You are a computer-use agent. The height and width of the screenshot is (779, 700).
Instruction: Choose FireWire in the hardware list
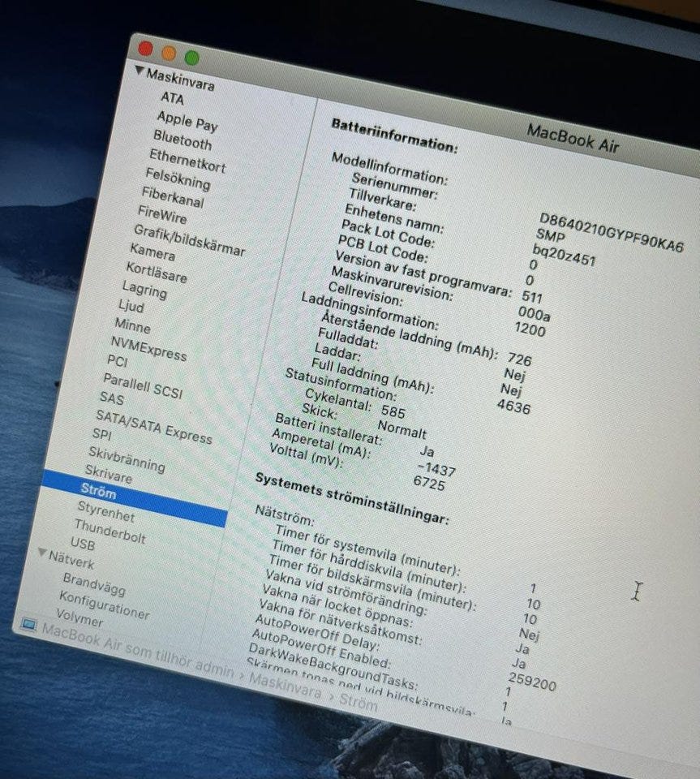coord(162,215)
